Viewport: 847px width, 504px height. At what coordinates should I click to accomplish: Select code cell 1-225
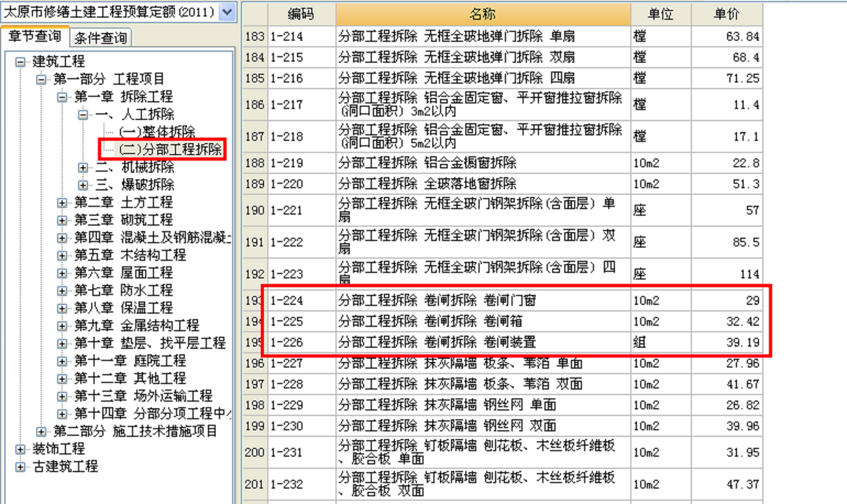tap(301, 321)
